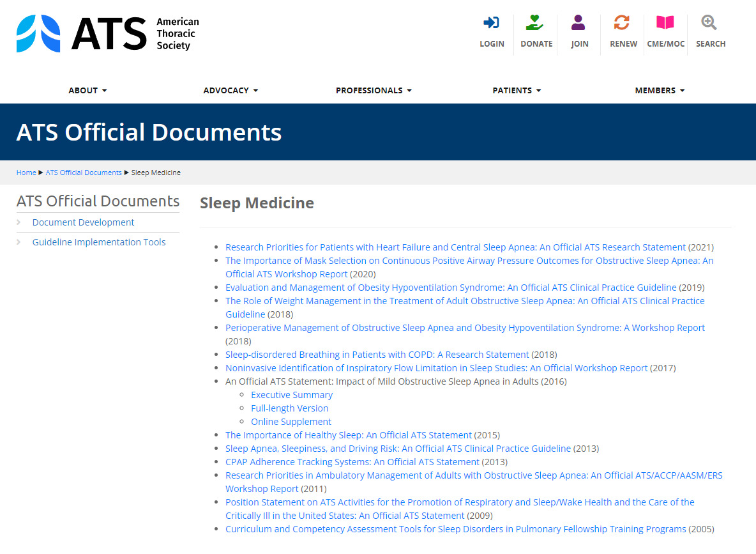The height and width of the screenshot is (554, 756).
Task: Open the Executive Summary link
Action: click(x=292, y=395)
